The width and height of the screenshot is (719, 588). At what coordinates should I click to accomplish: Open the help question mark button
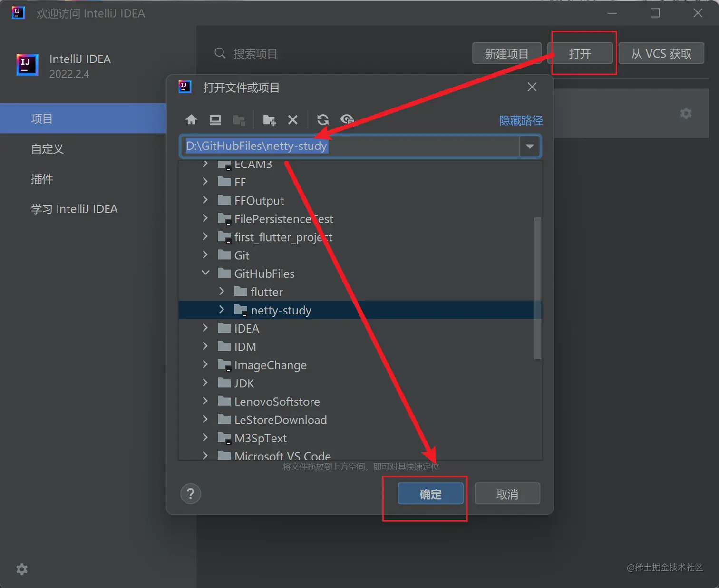[191, 494]
